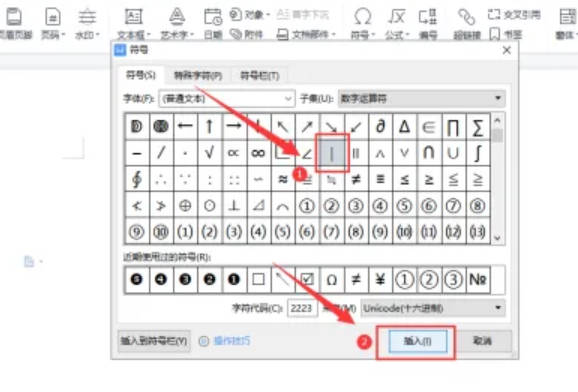Viewport: 578px width, 392px height.
Task: Switch to the 符号(S) tab
Action: point(140,75)
